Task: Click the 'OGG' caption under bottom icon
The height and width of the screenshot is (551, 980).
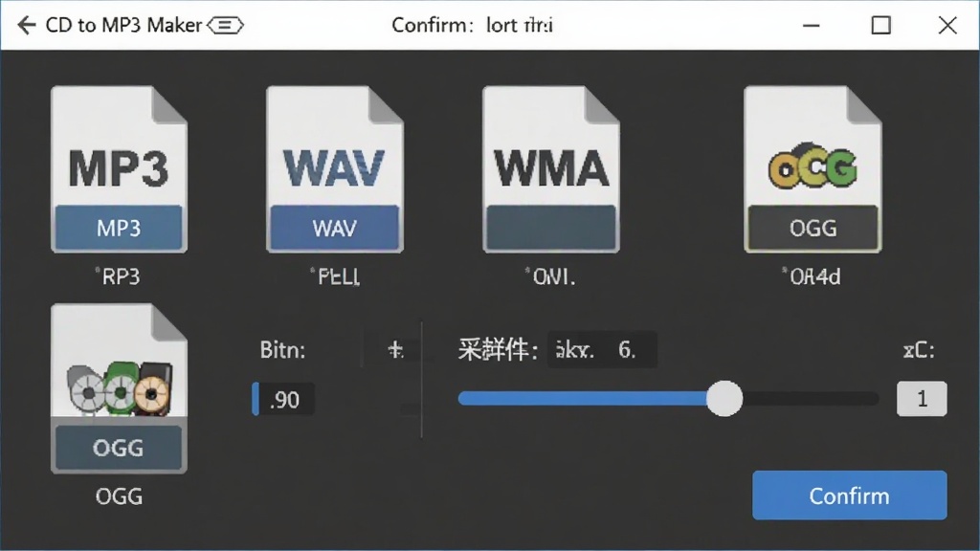Action: point(119,496)
